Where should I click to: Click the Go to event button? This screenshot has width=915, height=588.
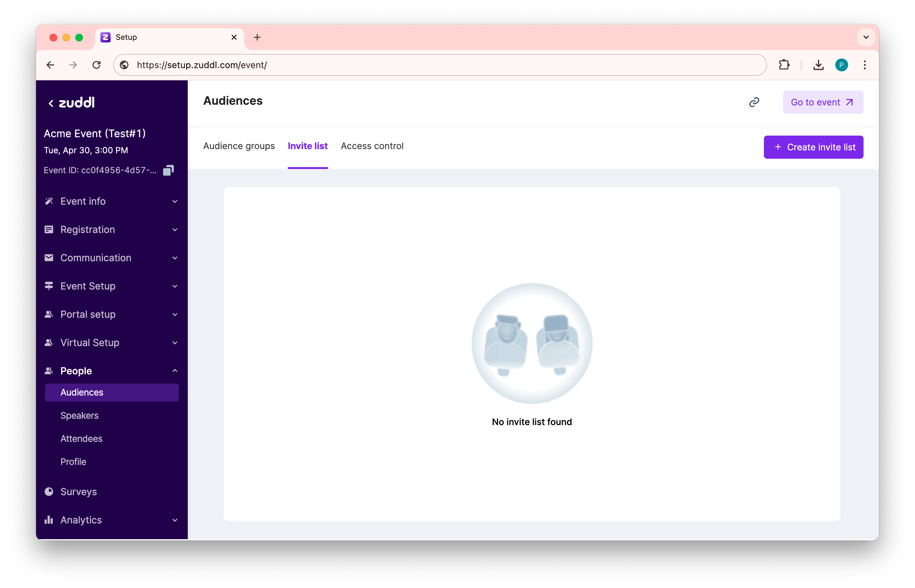[822, 102]
